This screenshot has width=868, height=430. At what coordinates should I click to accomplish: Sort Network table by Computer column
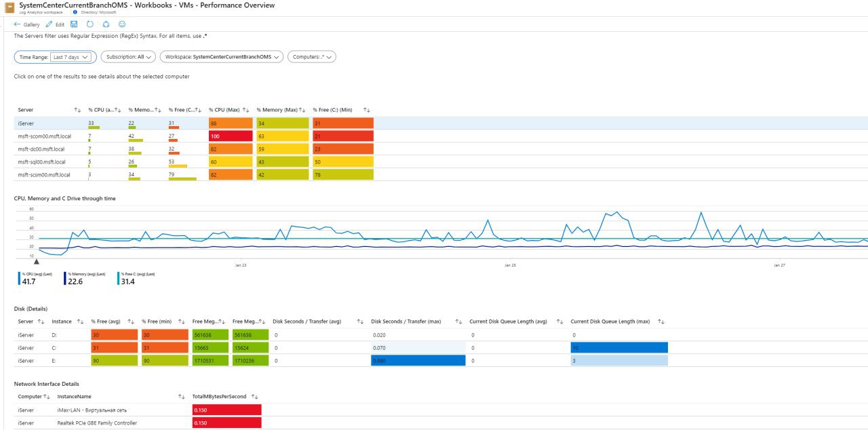[47, 397]
